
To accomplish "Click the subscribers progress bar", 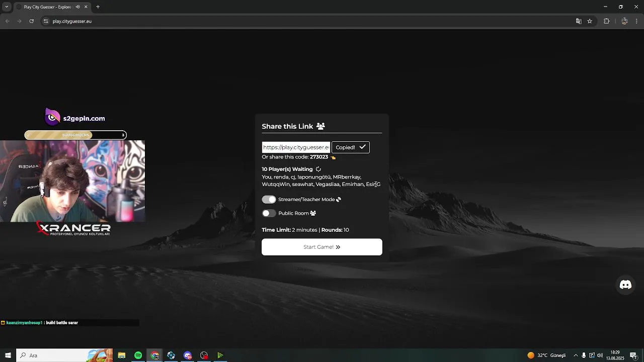I will point(75,135).
